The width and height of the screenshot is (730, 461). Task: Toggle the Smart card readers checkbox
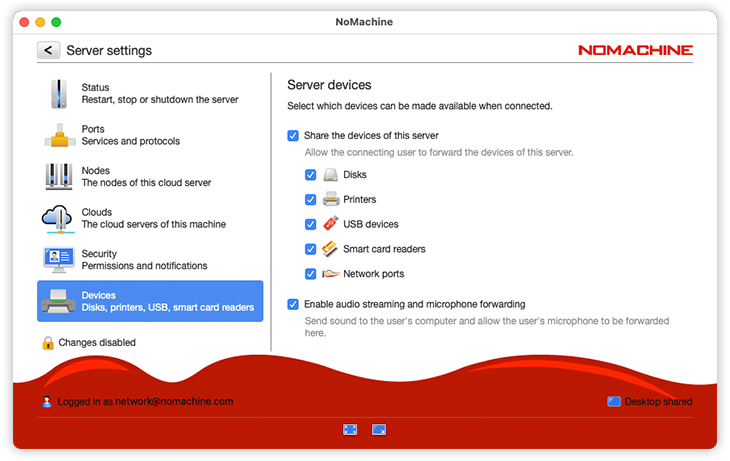tap(311, 249)
